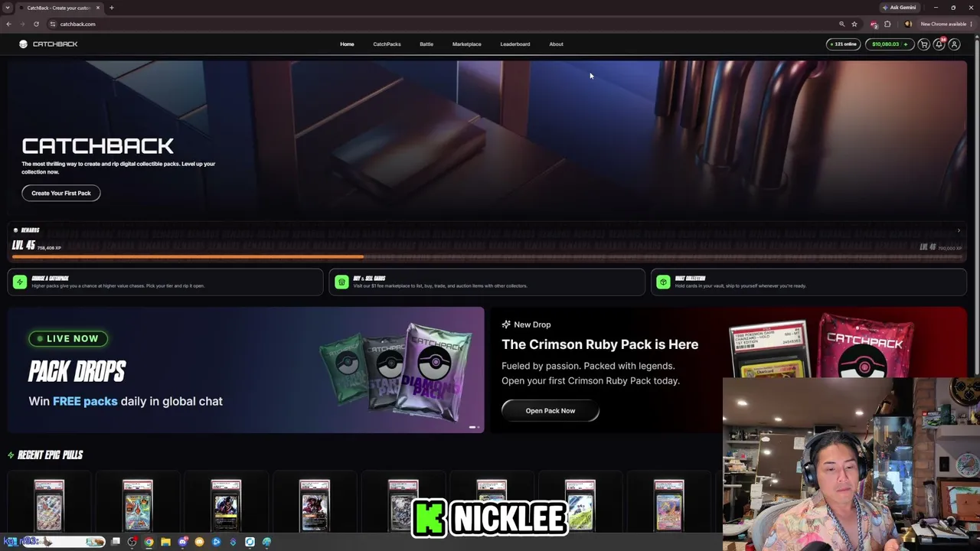Open the $10,080.03 balance pill
The width and height of the screenshot is (980, 551).
[890, 44]
